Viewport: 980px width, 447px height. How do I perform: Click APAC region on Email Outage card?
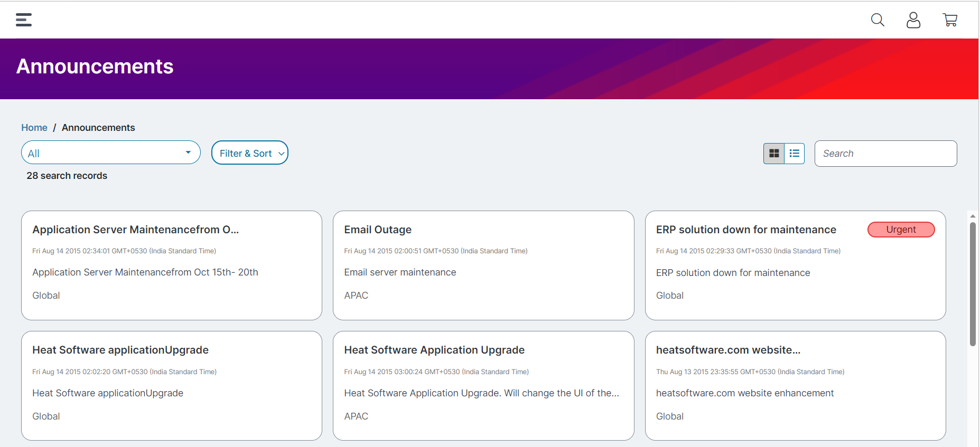tap(356, 296)
